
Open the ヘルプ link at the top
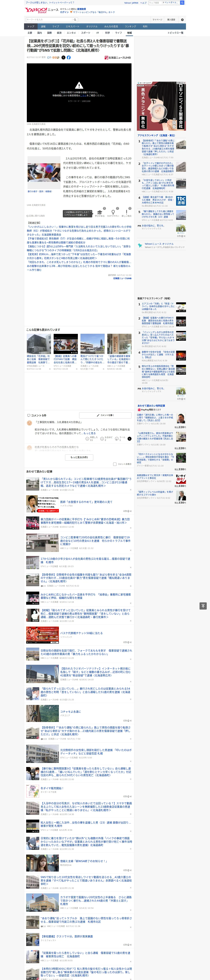pos(143,3)
